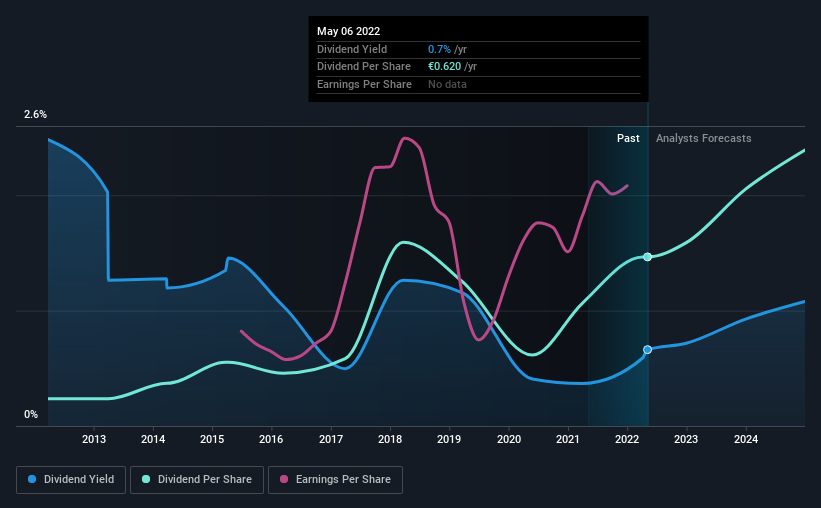Click the 'No data' earnings value
This screenshot has height=508, width=821.
[x=447, y=84]
